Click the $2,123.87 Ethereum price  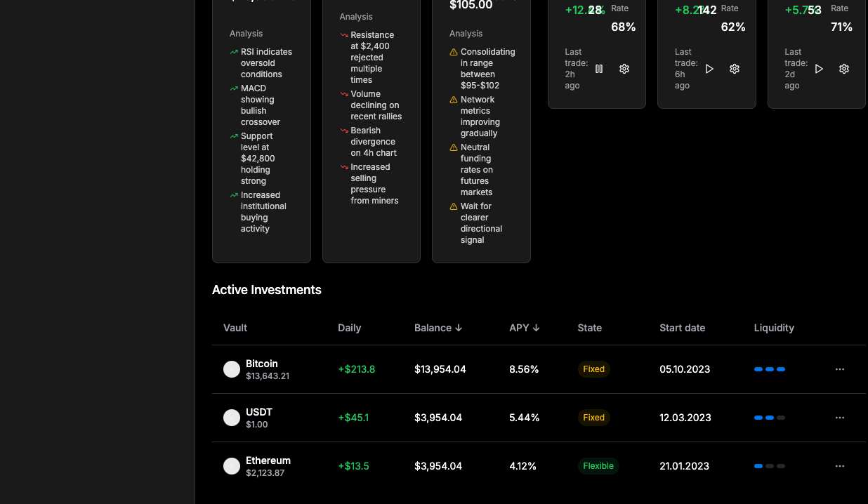point(265,473)
